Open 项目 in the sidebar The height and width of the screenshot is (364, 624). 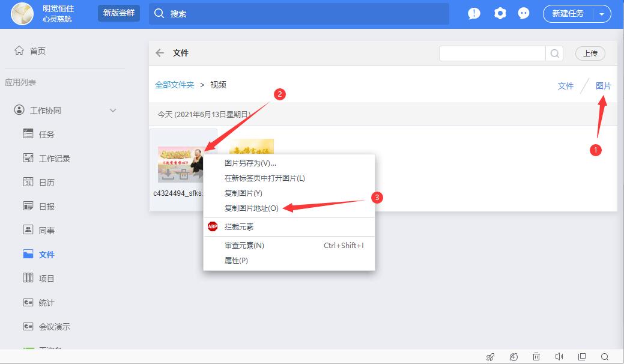coord(47,279)
